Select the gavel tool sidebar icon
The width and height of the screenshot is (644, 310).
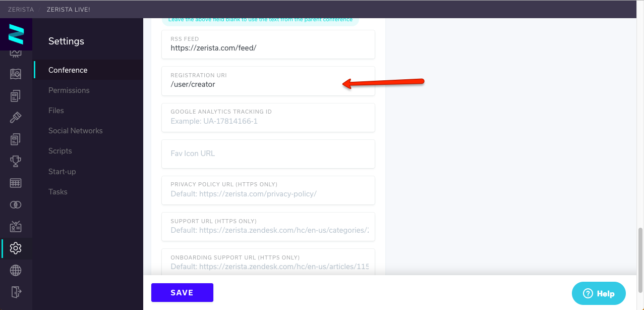tap(16, 117)
